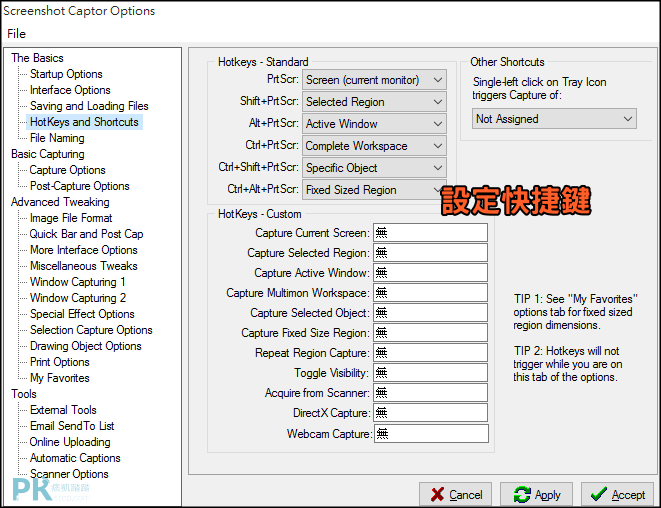Open the File menu
Viewport: 661px width, 508px height.
tap(16, 34)
